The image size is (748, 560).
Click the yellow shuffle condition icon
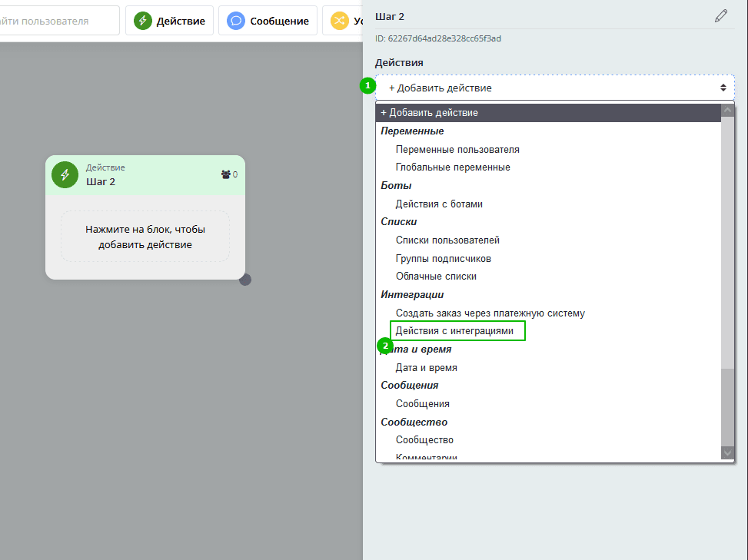[339, 21]
